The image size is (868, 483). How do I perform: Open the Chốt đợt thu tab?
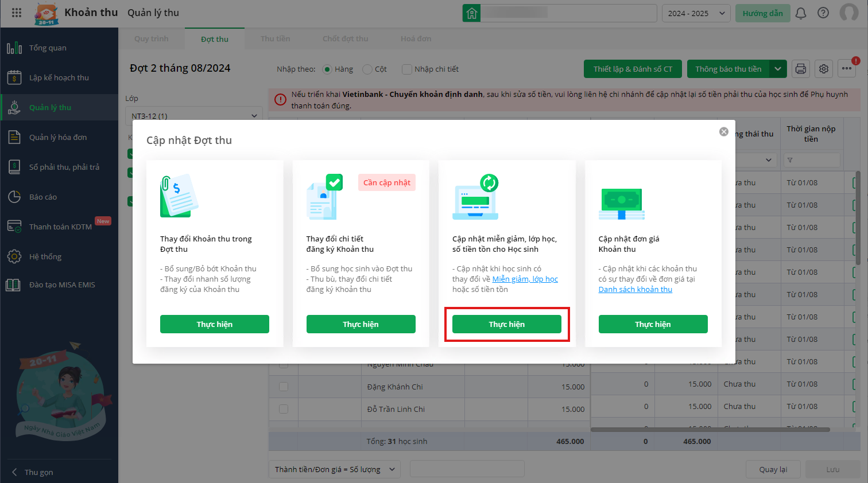(345, 39)
